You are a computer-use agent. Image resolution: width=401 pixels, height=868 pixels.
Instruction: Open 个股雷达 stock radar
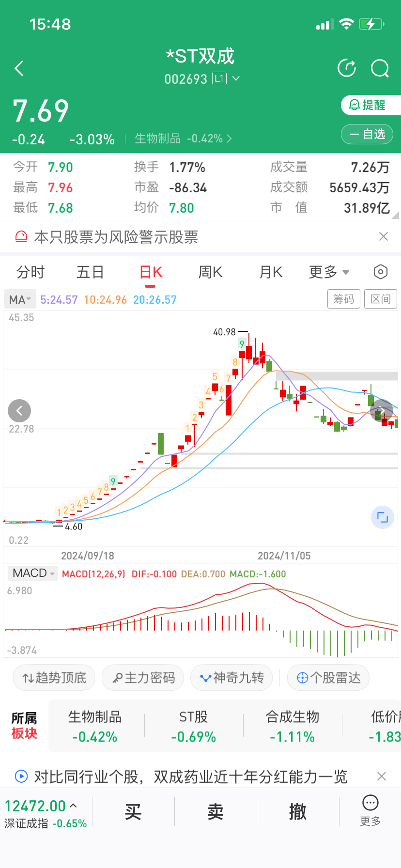328,678
